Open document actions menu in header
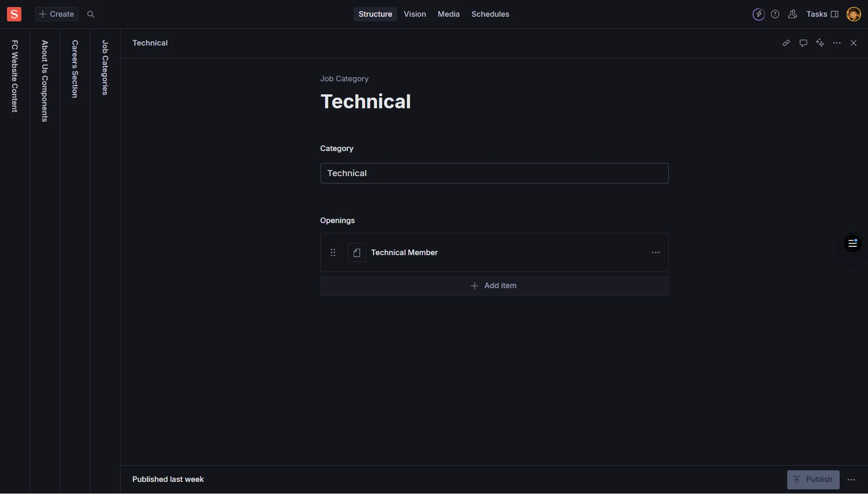The height and width of the screenshot is (494, 868). 837,43
